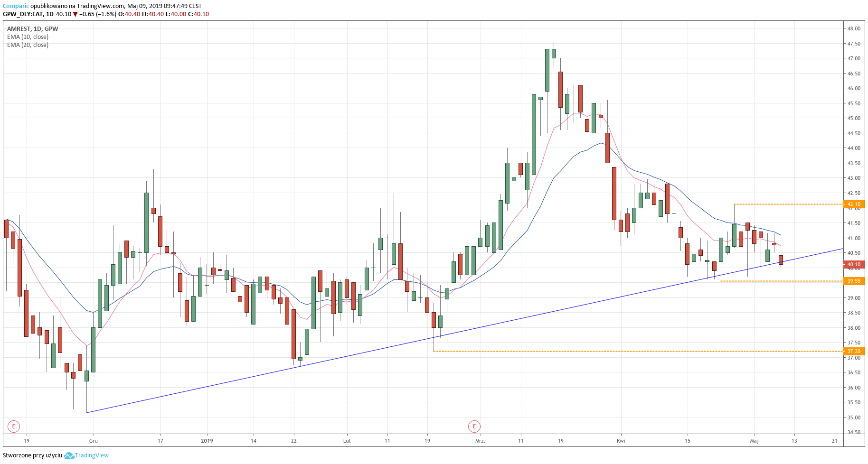Click the 21 date label on time axis
868x464 pixels.
[x=835, y=441]
